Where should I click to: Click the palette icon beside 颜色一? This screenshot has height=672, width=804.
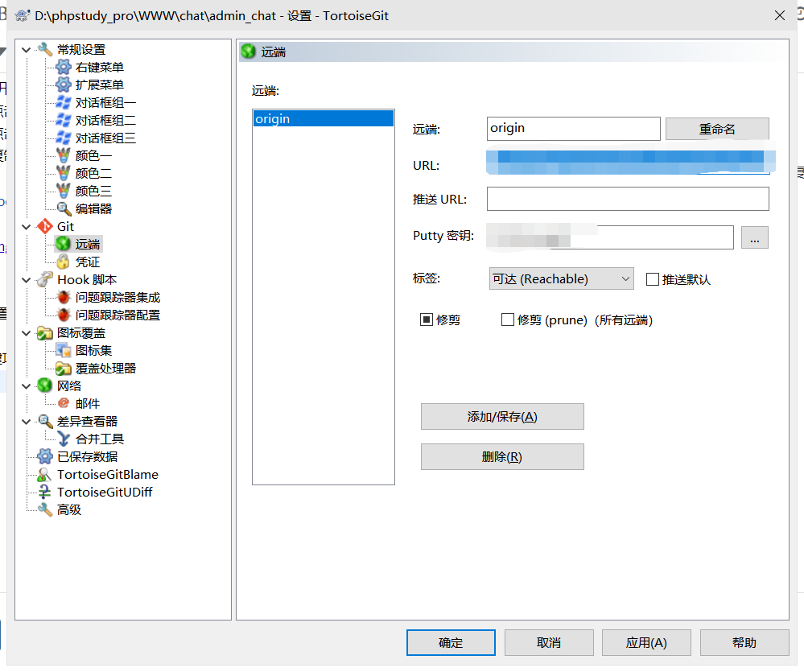(x=63, y=155)
